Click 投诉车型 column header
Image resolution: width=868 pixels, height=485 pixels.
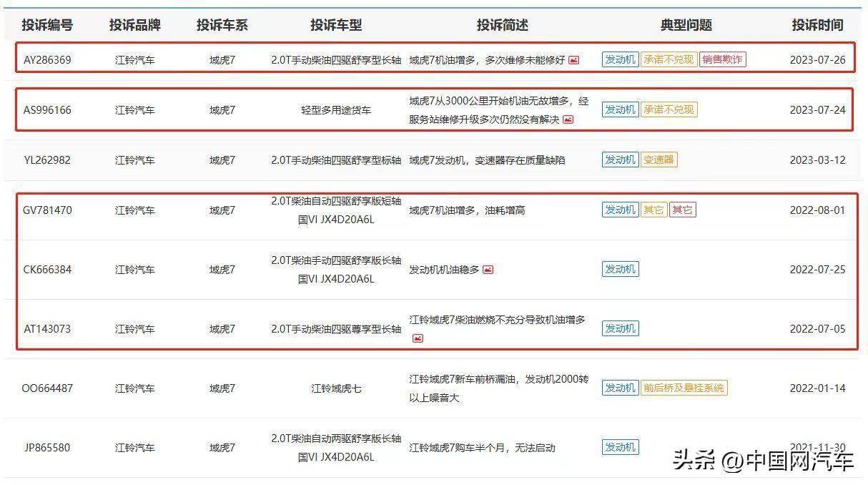336,25
